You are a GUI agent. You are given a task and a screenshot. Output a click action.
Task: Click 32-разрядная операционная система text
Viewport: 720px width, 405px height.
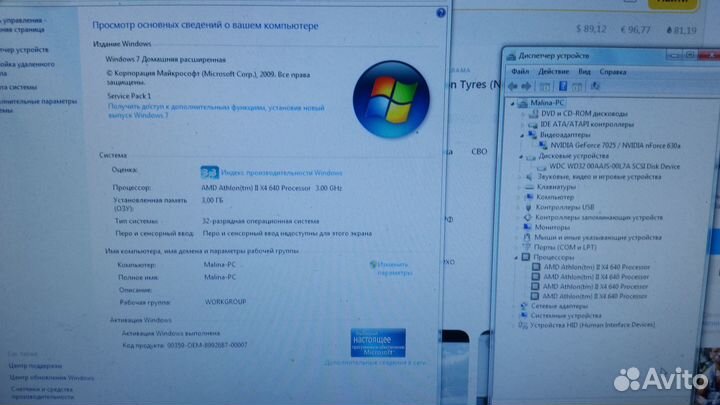pos(260,221)
